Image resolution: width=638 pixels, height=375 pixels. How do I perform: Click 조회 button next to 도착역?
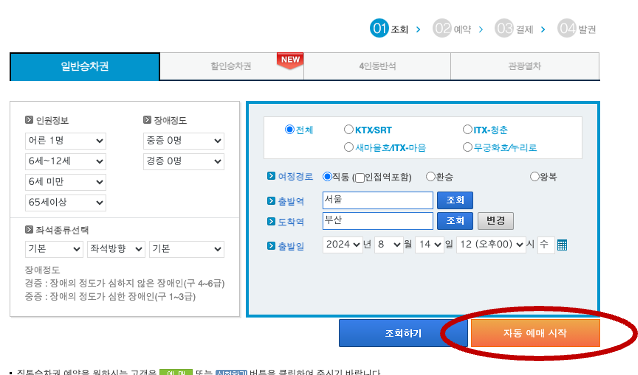454,221
